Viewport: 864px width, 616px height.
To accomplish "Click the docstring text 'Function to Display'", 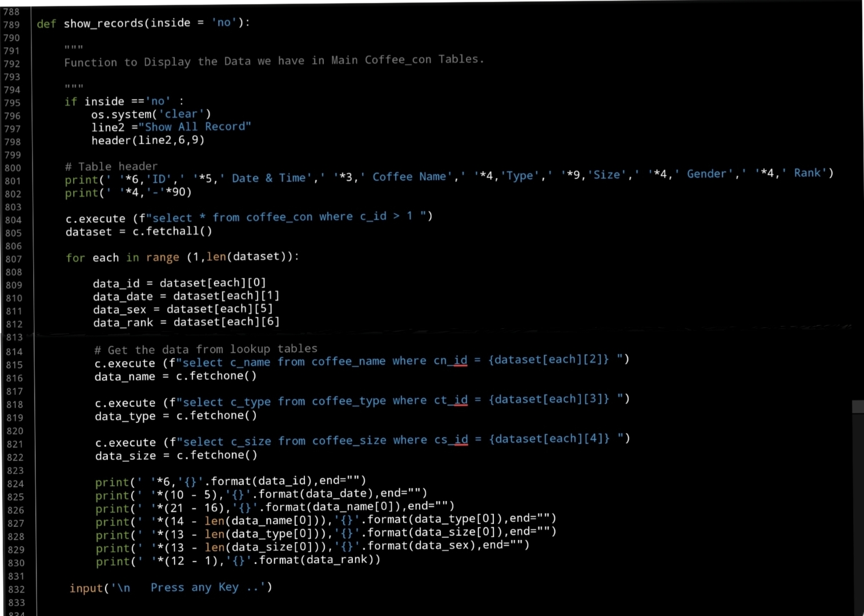I will coord(127,62).
